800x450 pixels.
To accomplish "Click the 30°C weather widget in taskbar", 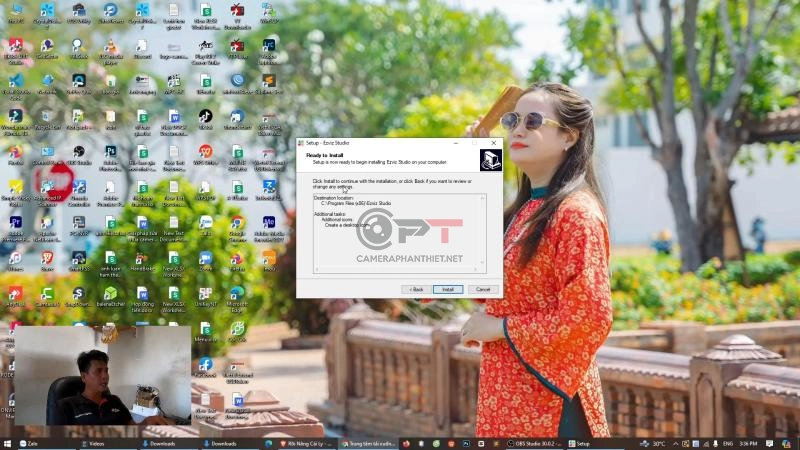I will (x=653, y=444).
